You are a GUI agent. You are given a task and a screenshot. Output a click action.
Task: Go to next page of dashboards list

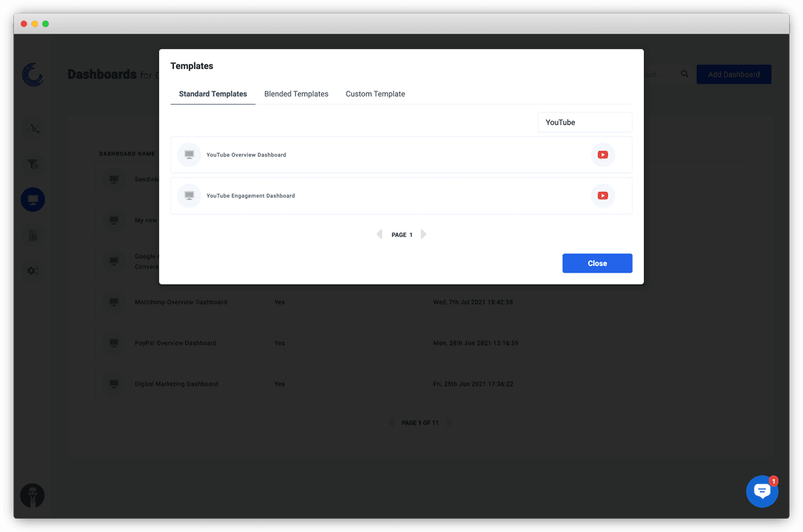coord(449,423)
